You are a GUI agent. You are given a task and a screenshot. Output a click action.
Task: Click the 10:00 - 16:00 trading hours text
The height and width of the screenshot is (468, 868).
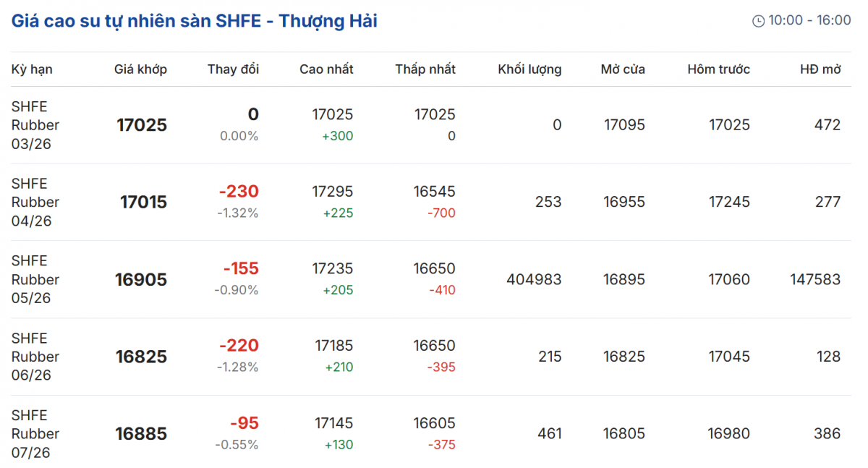click(x=809, y=20)
